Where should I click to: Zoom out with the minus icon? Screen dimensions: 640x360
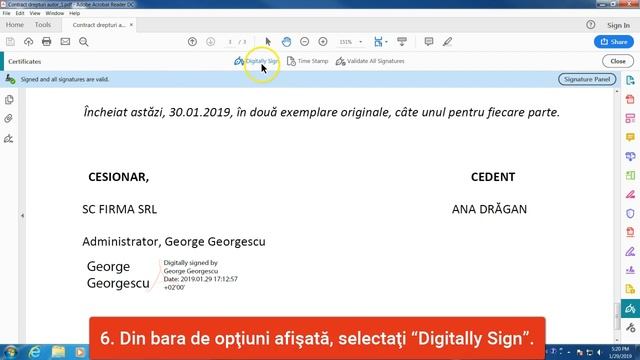pyautogui.click(x=304, y=42)
